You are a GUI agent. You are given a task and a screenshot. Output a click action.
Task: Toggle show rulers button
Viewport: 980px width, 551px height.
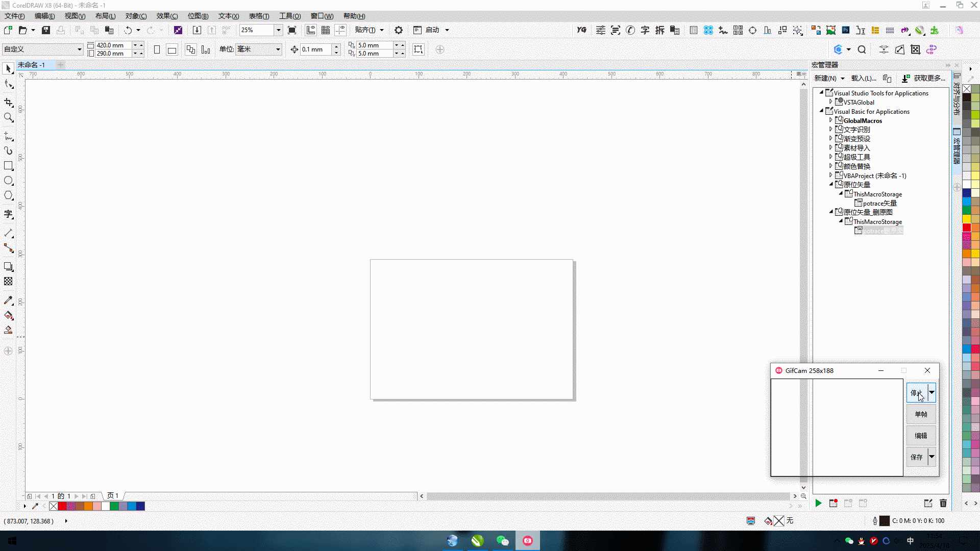(x=310, y=30)
